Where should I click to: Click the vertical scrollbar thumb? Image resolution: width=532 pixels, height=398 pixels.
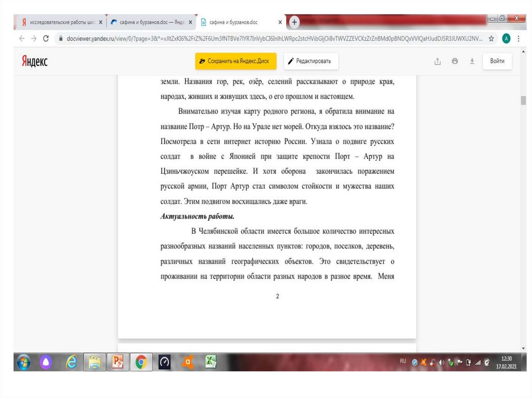(523, 101)
